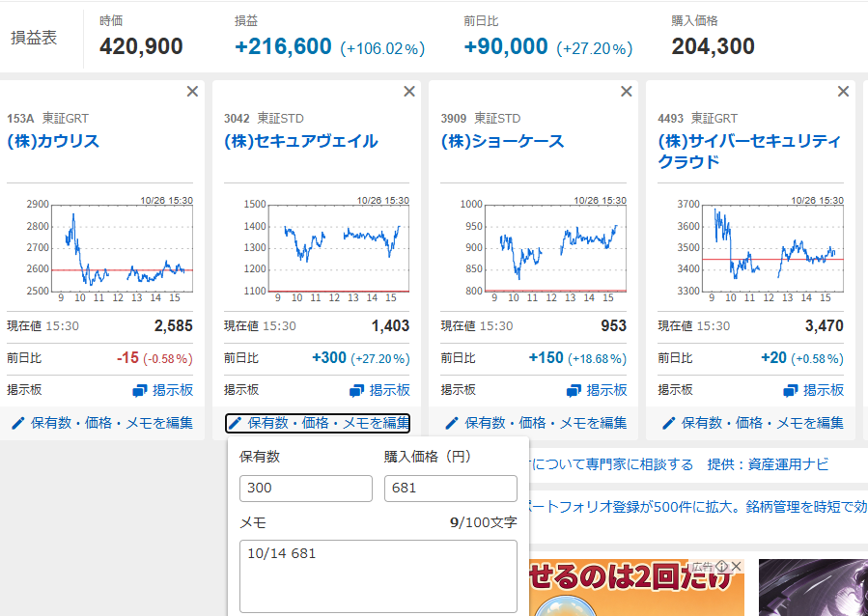Open the ポートフォリオ登録が500件に拡大 notice link

pos(698,507)
